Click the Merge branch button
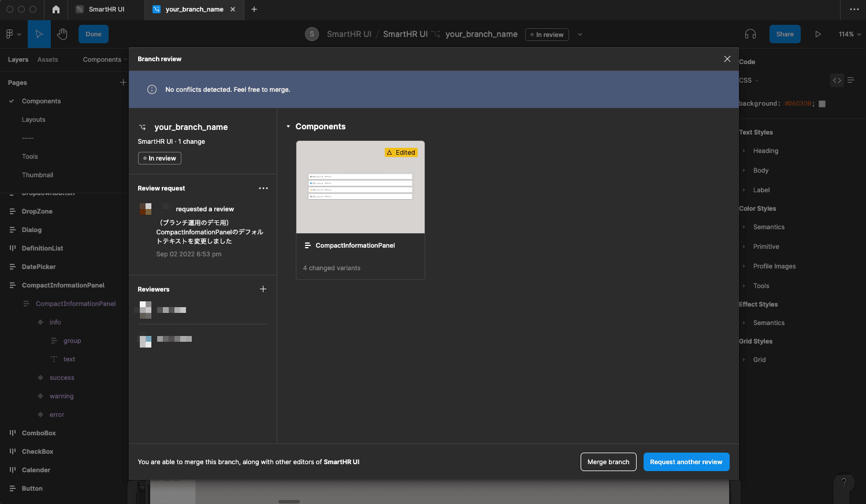This screenshot has width=866, height=504. pyautogui.click(x=608, y=462)
